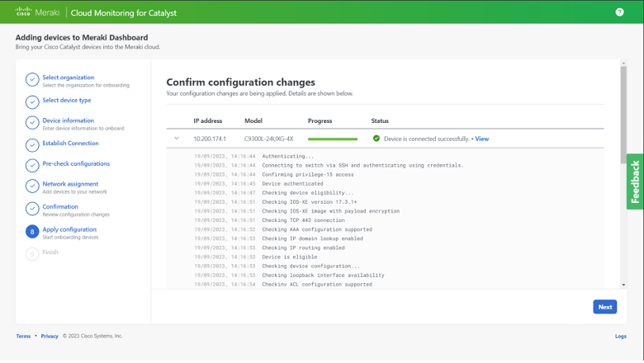
Task: Click the step 8 Apply configuration circle
Action: tap(32, 232)
